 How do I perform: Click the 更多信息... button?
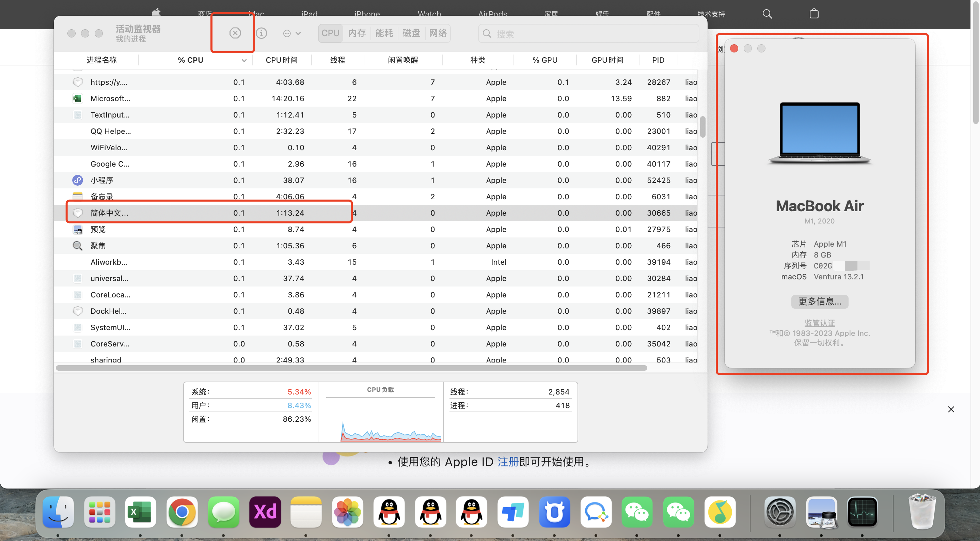(820, 301)
